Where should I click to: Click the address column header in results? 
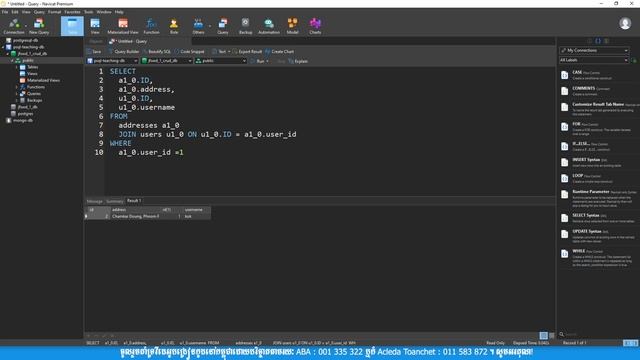pyautogui.click(x=135, y=210)
